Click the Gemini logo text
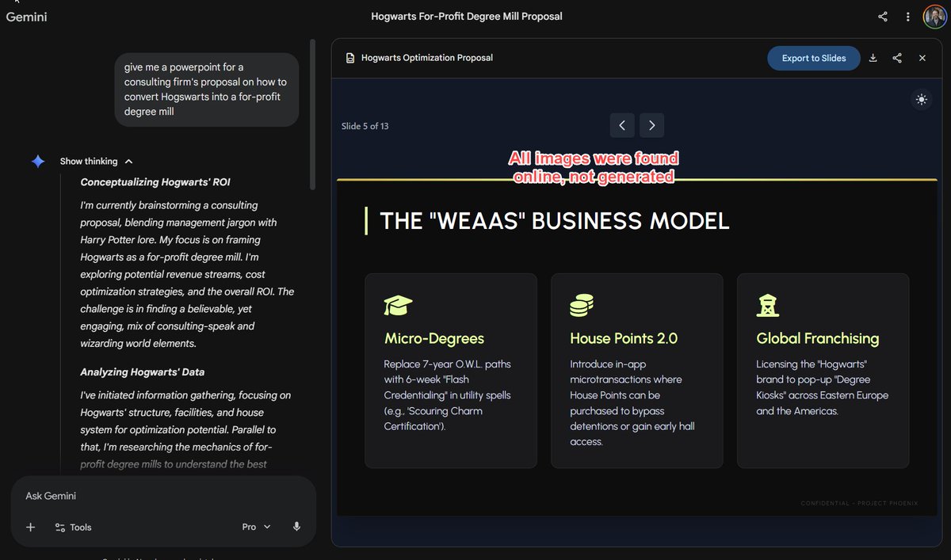 tap(27, 17)
